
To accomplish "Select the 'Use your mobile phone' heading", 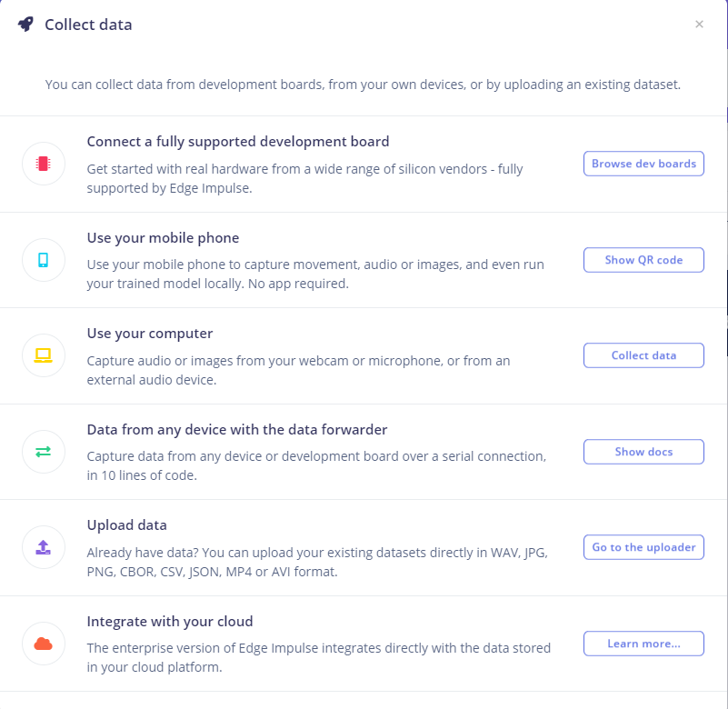I will click(163, 238).
